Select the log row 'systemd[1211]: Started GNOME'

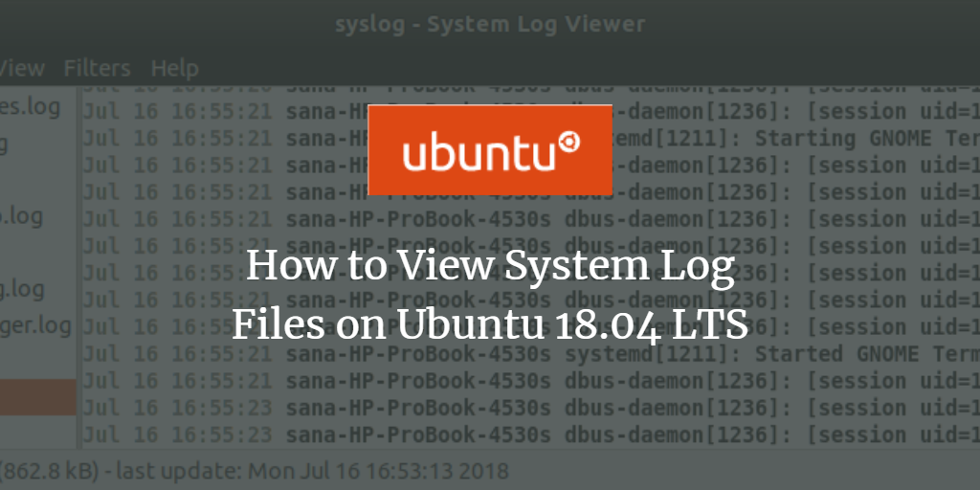pyautogui.click(x=531, y=354)
